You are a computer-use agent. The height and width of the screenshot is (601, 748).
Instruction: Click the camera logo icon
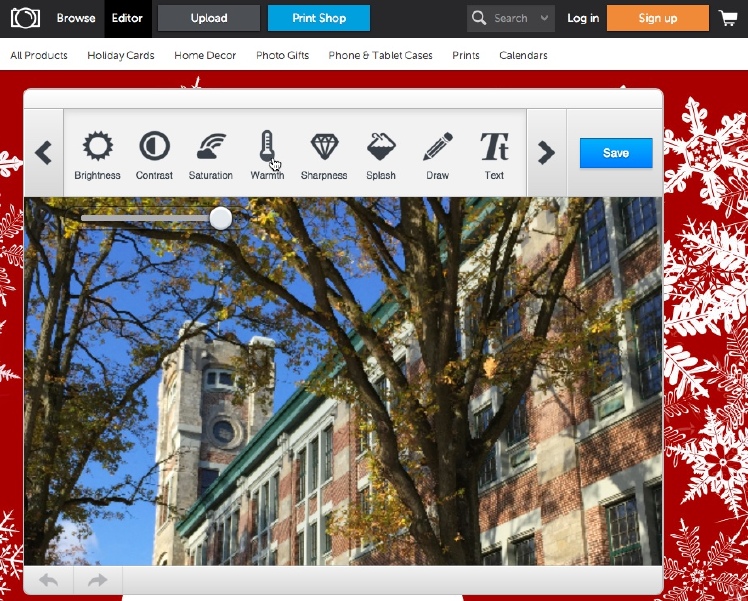25,18
